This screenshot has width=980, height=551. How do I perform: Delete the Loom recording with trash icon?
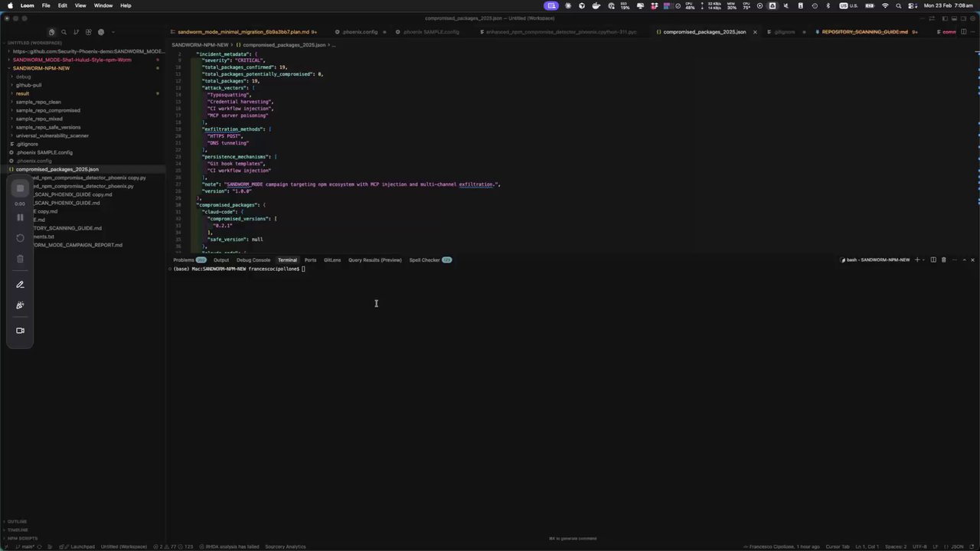20,259
